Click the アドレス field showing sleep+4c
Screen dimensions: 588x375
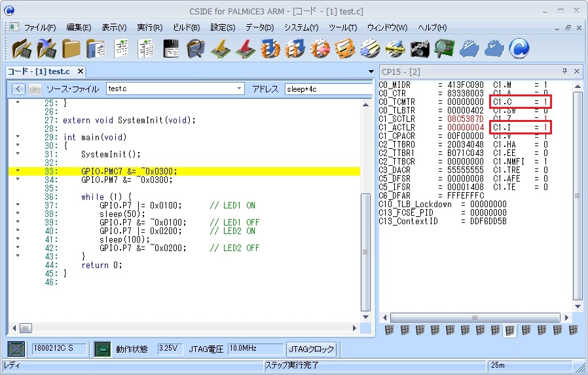[x=329, y=89]
